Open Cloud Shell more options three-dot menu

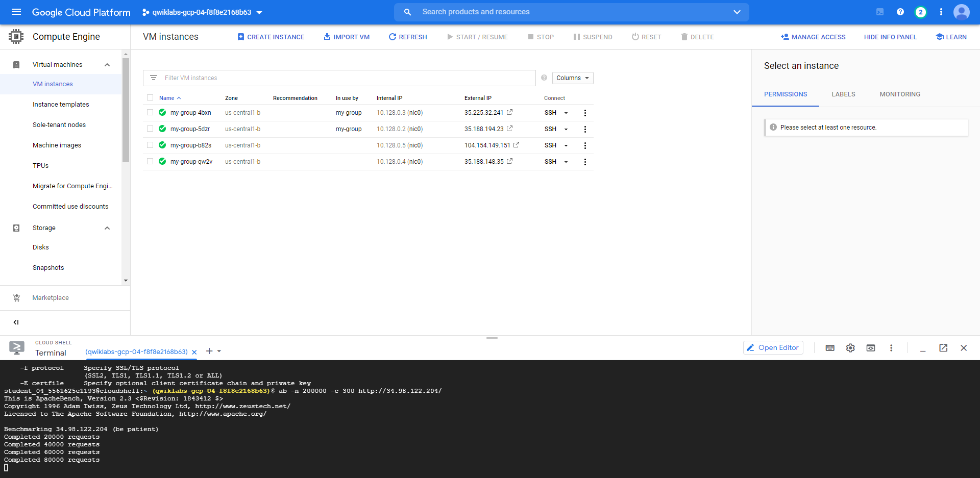click(x=891, y=348)
